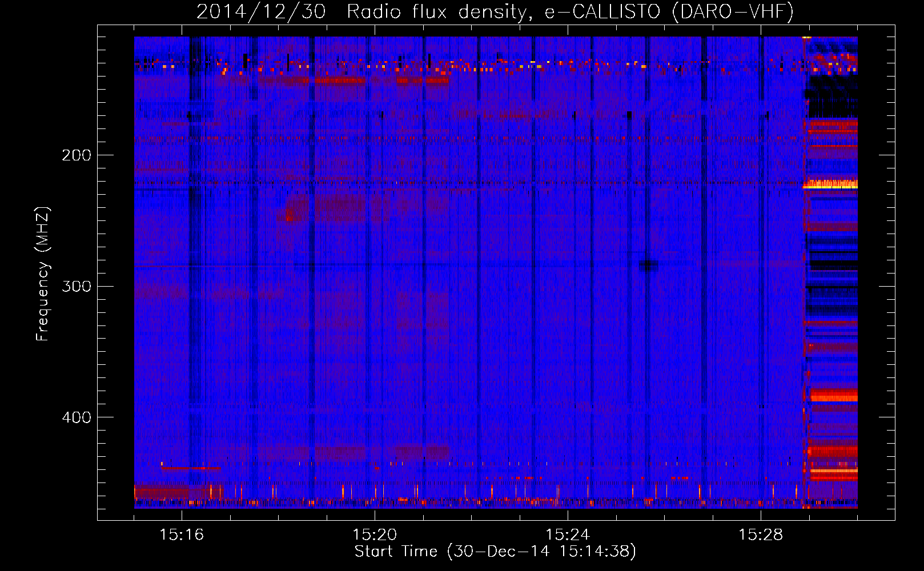This screenshot has height=571, width=924.
Task: Click the small dark patch near 285 MHz
Action: [648, 266]
